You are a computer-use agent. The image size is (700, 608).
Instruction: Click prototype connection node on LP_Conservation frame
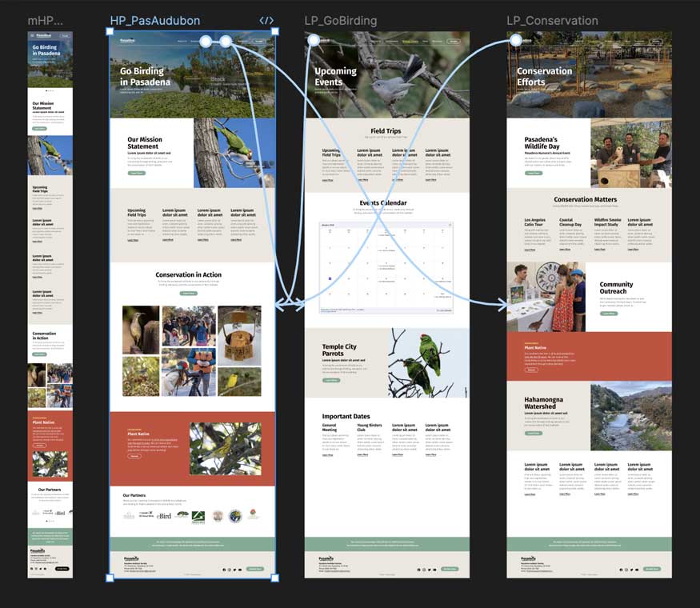[516, 40]
